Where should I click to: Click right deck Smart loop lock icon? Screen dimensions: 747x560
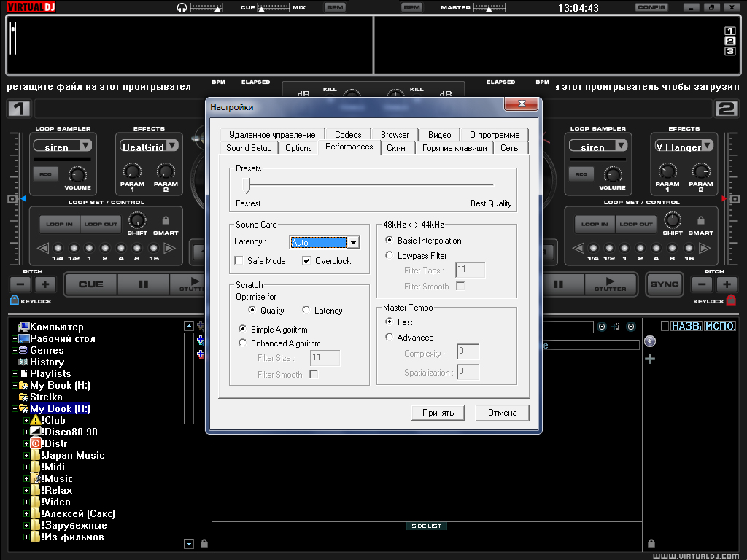(700, 220)
